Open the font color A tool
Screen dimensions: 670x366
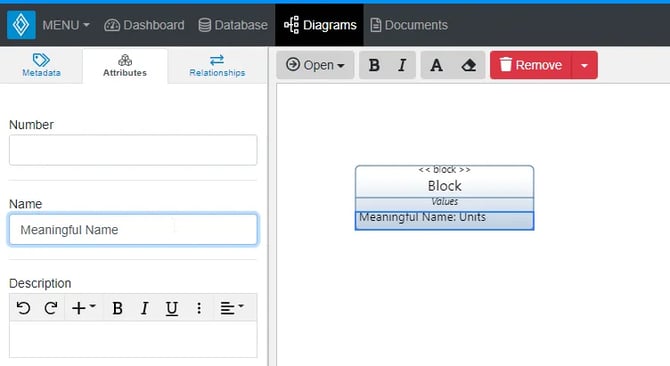click(436, 65)
